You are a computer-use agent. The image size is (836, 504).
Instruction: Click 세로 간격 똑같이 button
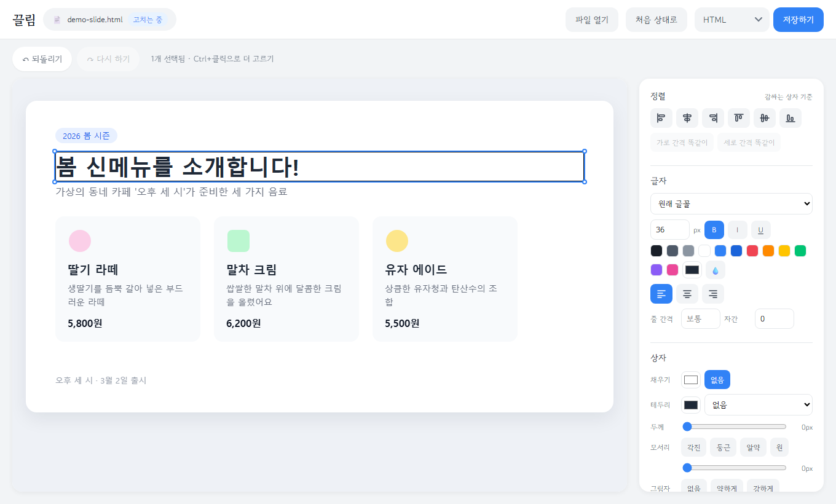[749, 143]
